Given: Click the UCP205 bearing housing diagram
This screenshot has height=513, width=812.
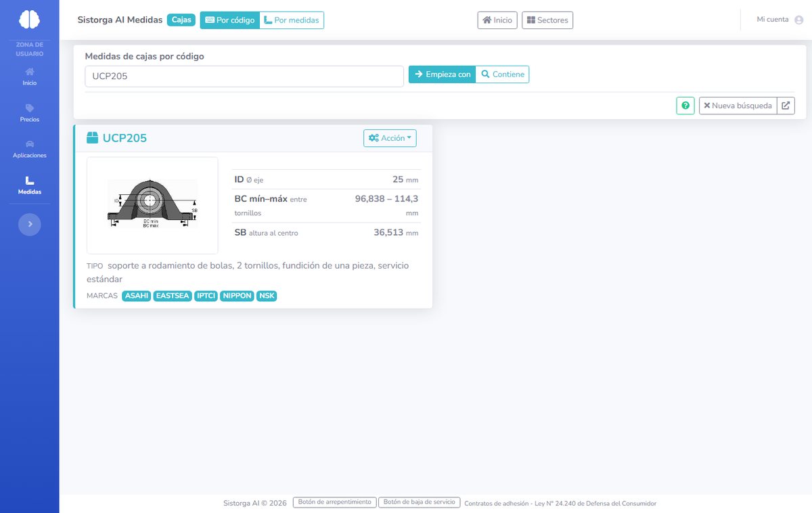Looking at the screenshot, I should point(152,206).
